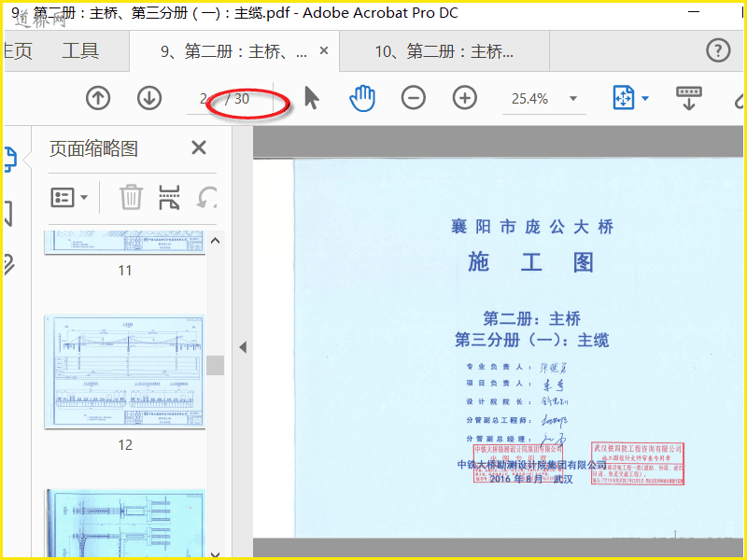Zoom out with the minus button
This screenshot has height=560, width=747.
point(414,99)
